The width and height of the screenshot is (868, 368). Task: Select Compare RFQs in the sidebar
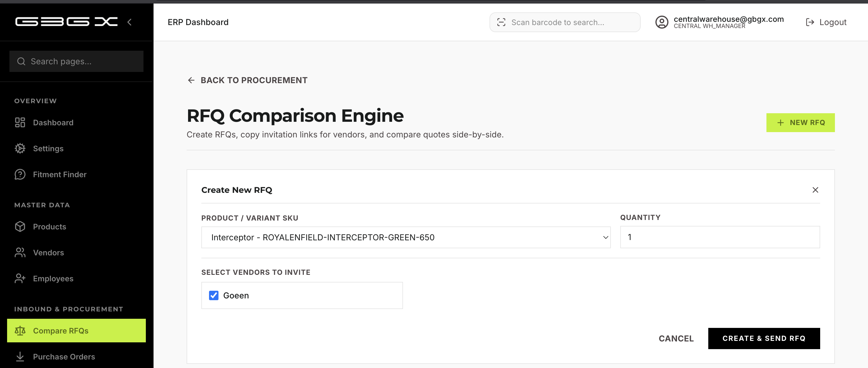(76, 331)
